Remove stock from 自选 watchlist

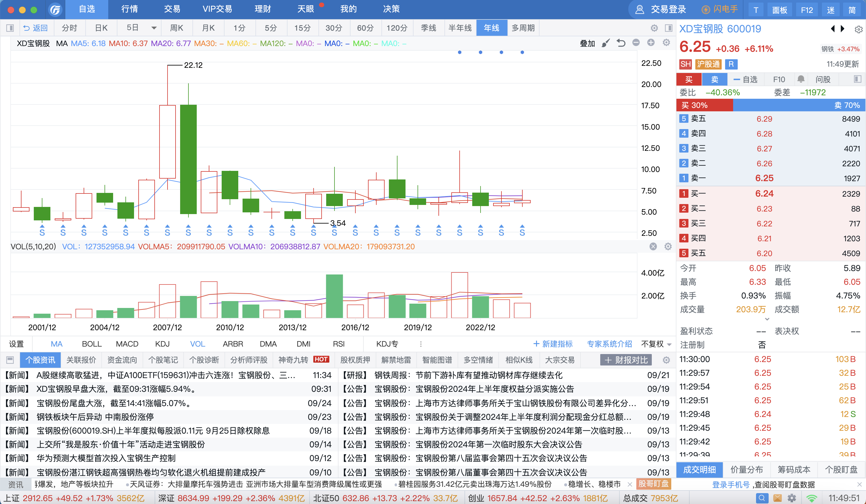pos(745,79)
